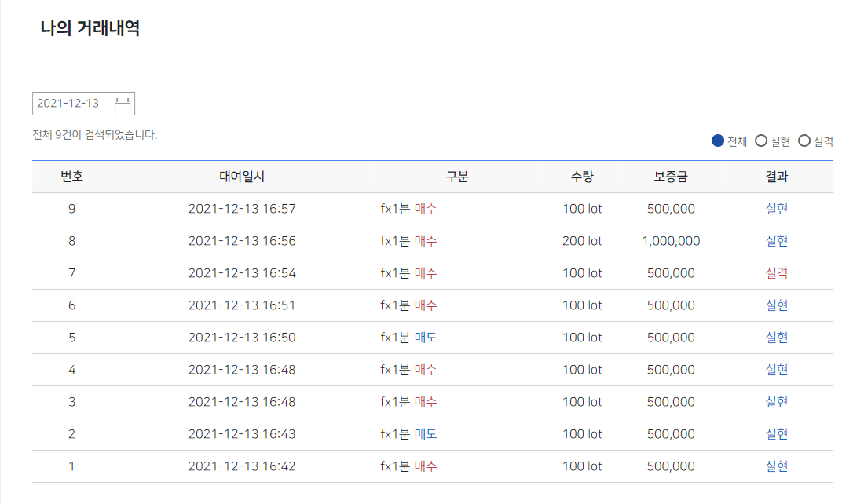The image size is (864, 504).
Task: Click fx1분 매수 in row 6
Action: 408,305
